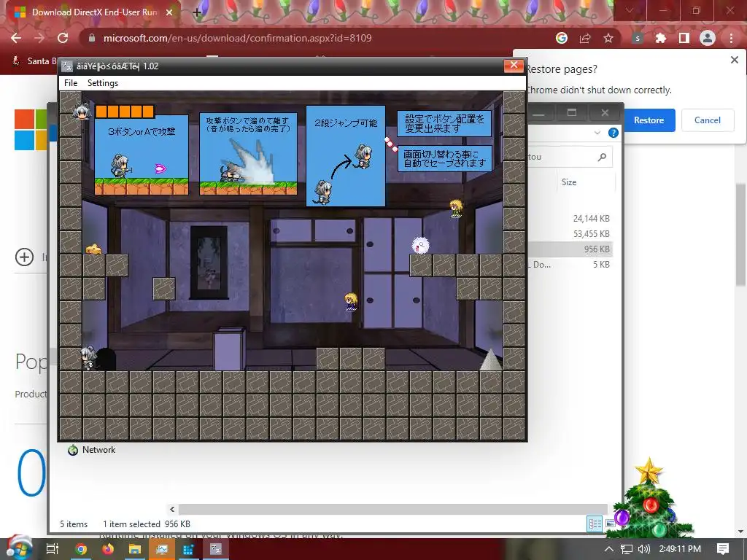Open the notification action center
The width and height of the screenshot is (747, 560).
click(723, 549)
